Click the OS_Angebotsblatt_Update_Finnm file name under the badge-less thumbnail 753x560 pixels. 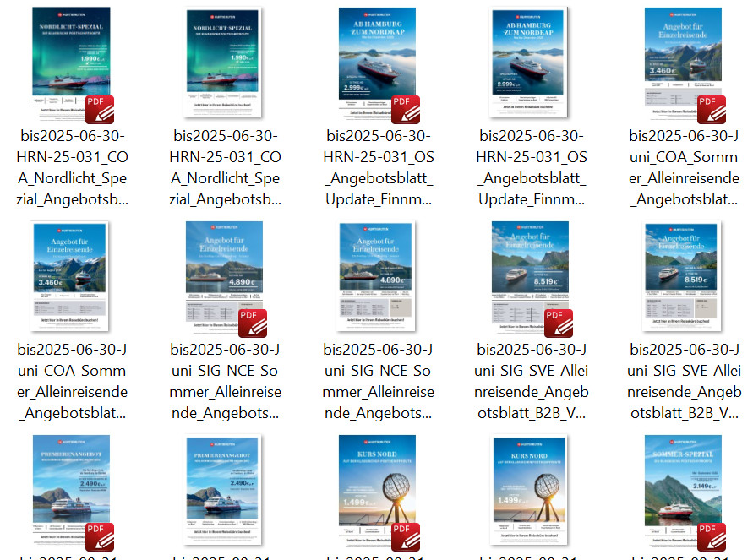[531, 167]
